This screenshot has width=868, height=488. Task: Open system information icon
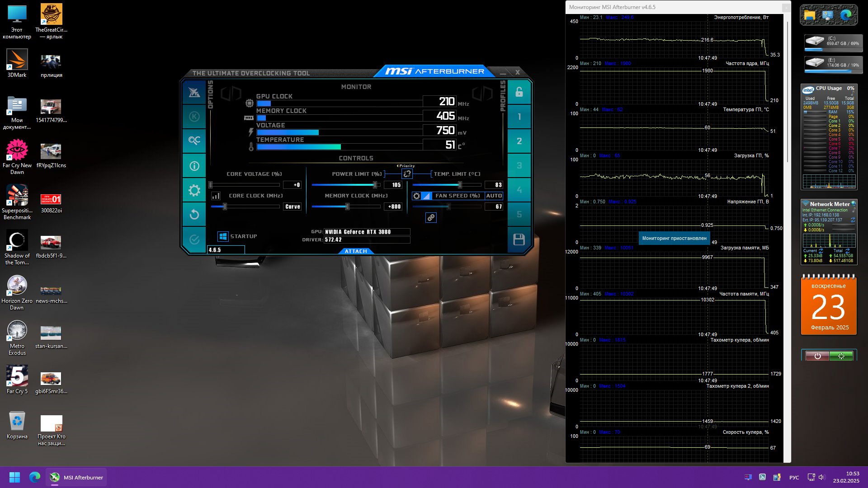coord(194,166)
